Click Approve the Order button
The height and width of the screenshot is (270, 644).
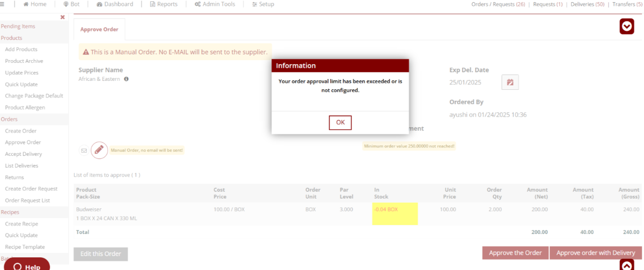[x=515, y=253]
